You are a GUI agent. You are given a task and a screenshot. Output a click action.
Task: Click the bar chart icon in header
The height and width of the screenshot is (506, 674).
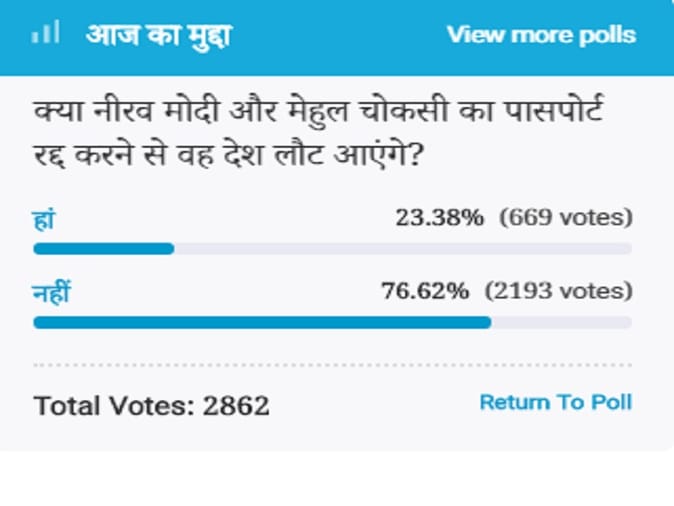click(x=45, y=34)
